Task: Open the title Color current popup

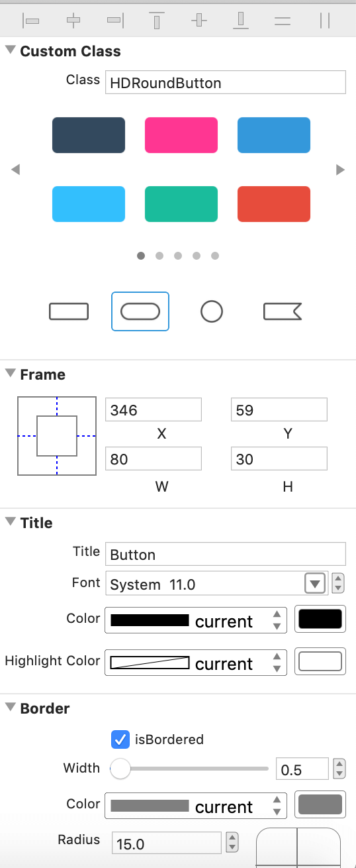Action: coord(196,621)
